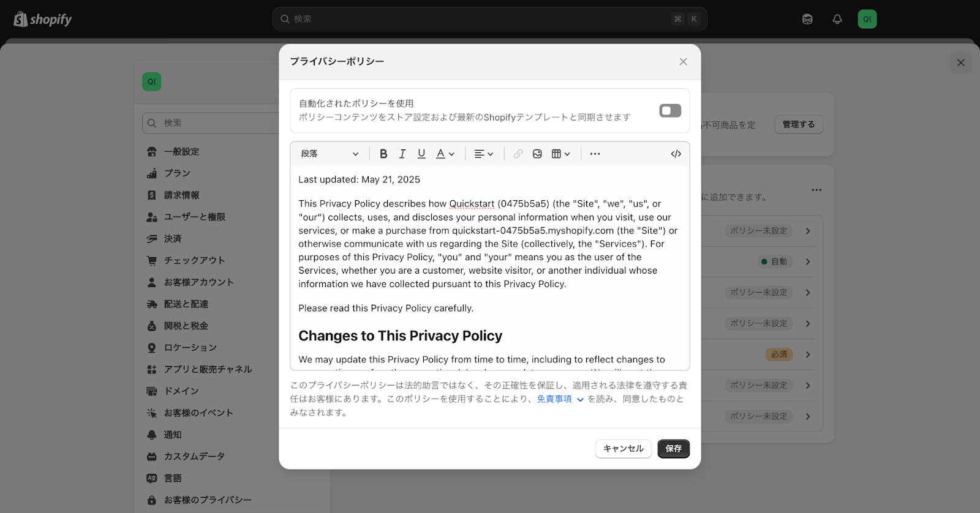Open the more formatting options ellipsis

595,154
